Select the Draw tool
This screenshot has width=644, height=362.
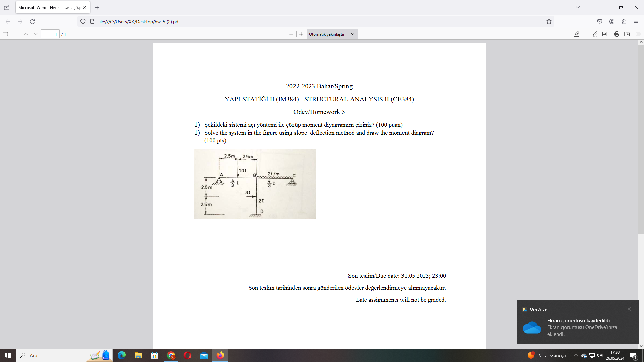595,34
